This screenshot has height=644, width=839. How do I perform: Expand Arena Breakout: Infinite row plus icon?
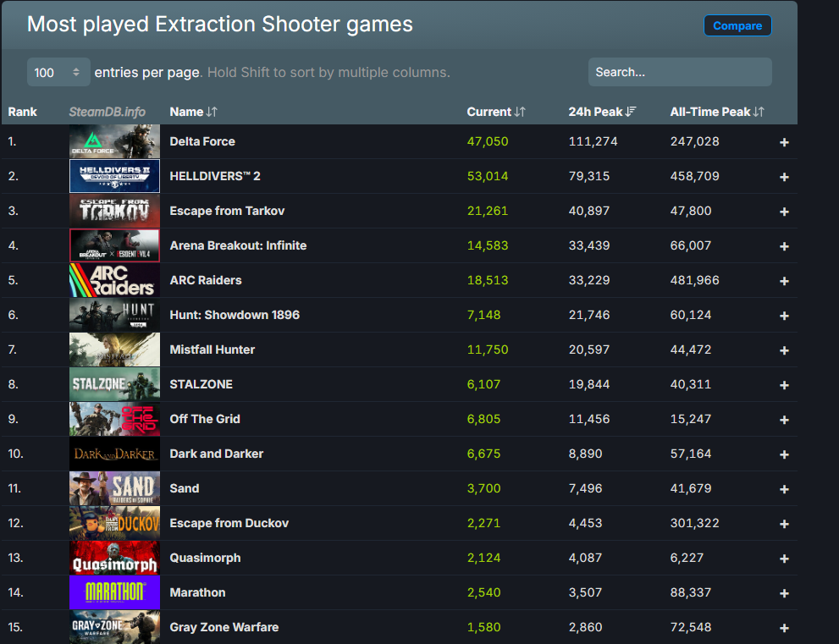(784, 246)
